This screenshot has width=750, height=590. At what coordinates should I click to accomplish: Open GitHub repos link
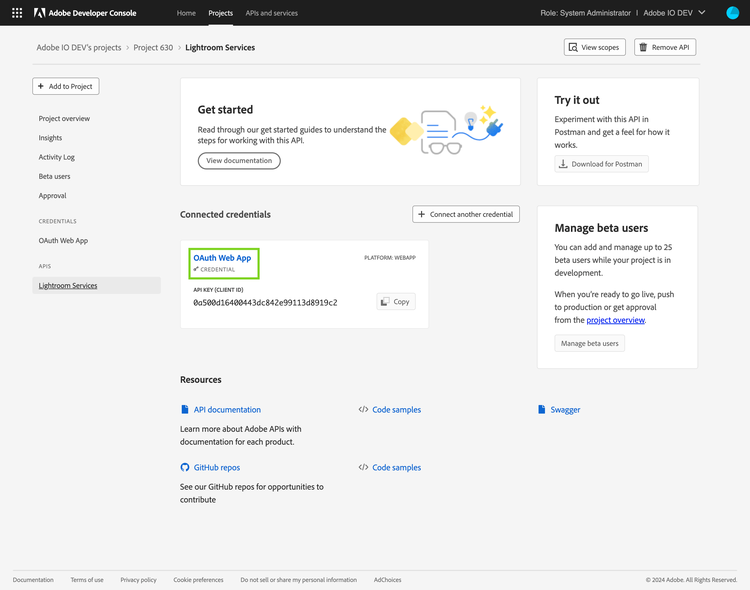pos(217,468)
